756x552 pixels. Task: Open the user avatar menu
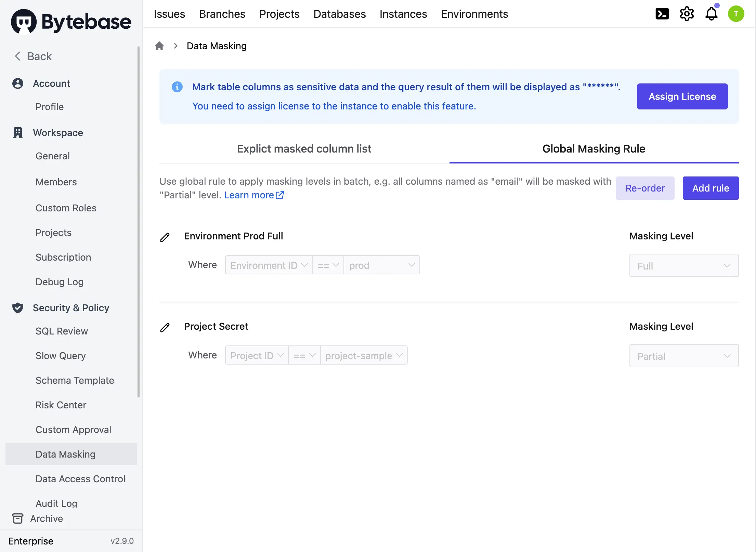[x=736, y=14]
